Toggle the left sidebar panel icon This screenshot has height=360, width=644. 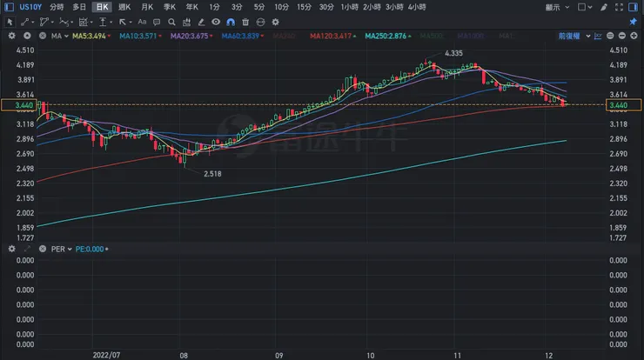(9, 7)
